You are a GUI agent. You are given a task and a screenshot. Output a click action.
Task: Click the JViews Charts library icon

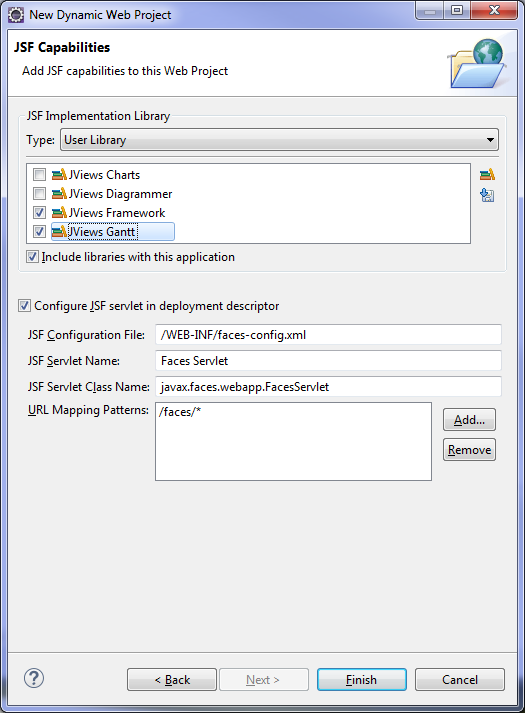(59, 175)
